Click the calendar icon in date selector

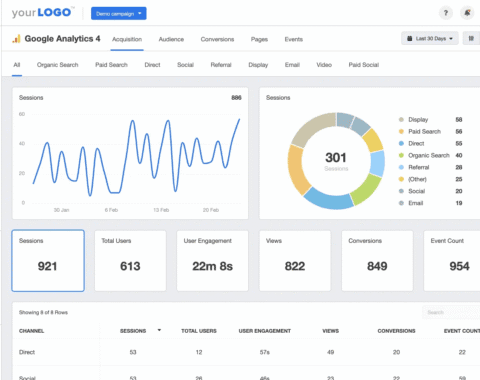410,39
